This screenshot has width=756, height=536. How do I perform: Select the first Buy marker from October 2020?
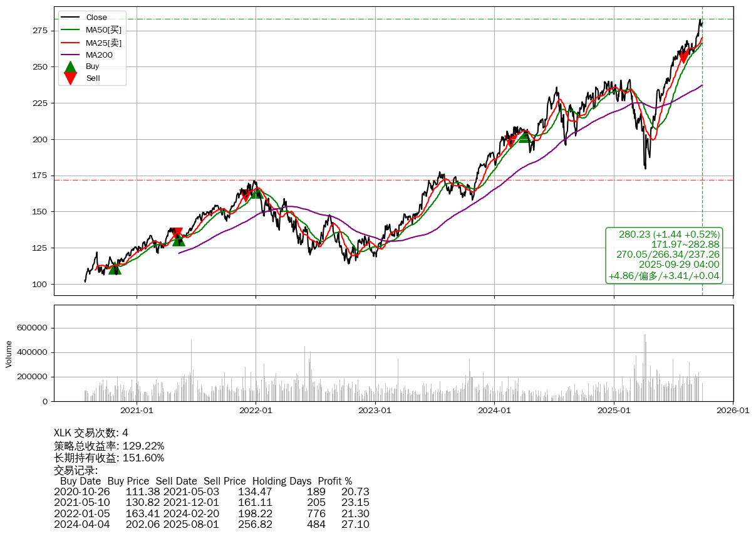[114, 268]
